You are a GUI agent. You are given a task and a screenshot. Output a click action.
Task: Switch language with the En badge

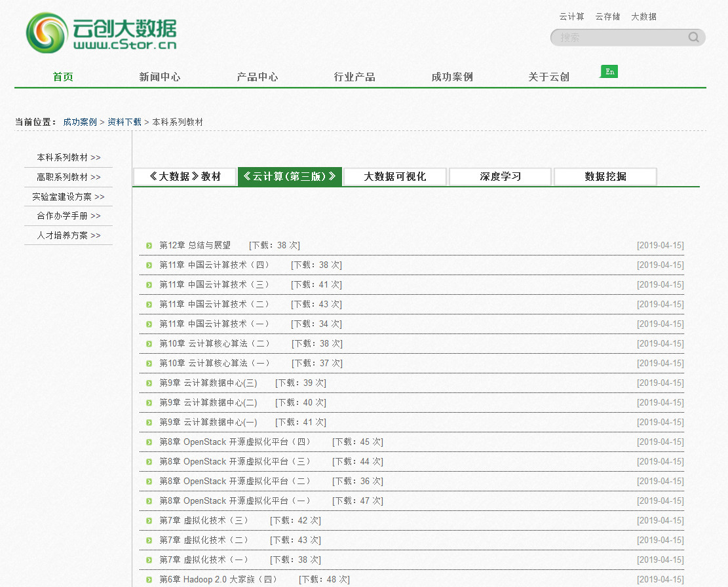[x=609, y=71]
